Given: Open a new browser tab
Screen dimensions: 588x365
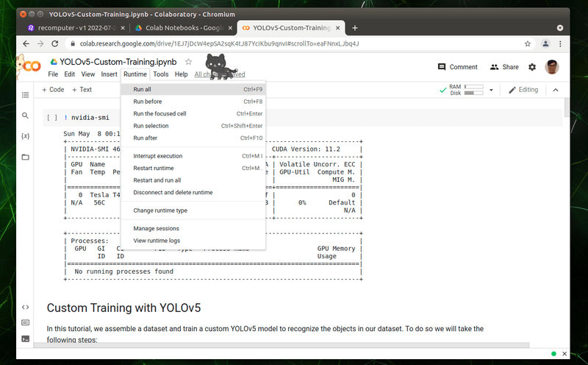Looking at the screenshot, I should [355, 28].
